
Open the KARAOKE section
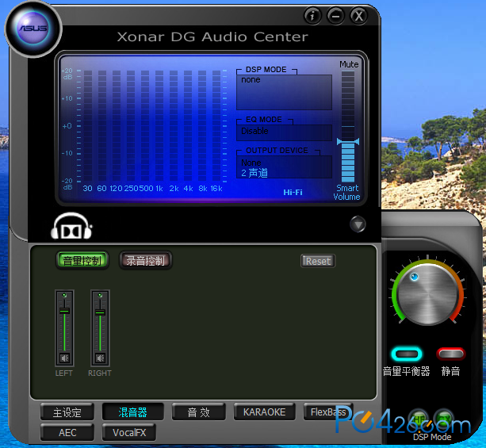264,412
